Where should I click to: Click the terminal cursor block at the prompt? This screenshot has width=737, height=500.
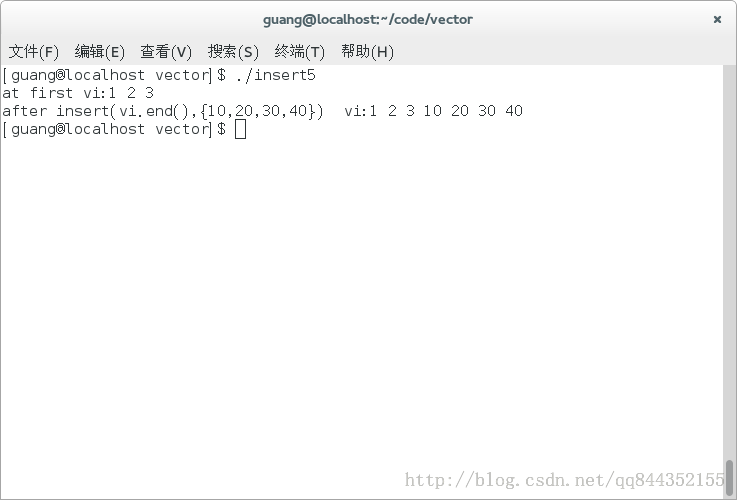(x=240, y=129)
